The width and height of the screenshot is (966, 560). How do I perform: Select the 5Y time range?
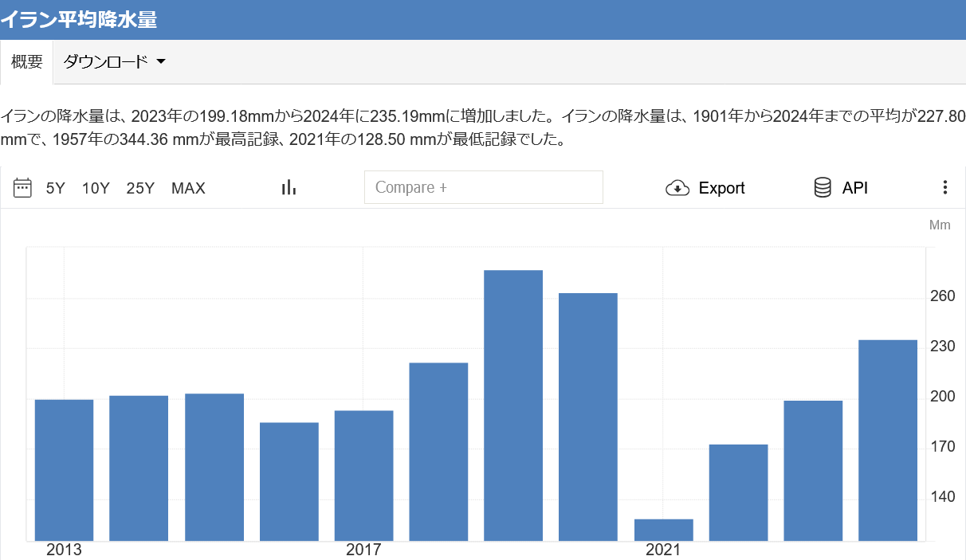coord(55,189)
